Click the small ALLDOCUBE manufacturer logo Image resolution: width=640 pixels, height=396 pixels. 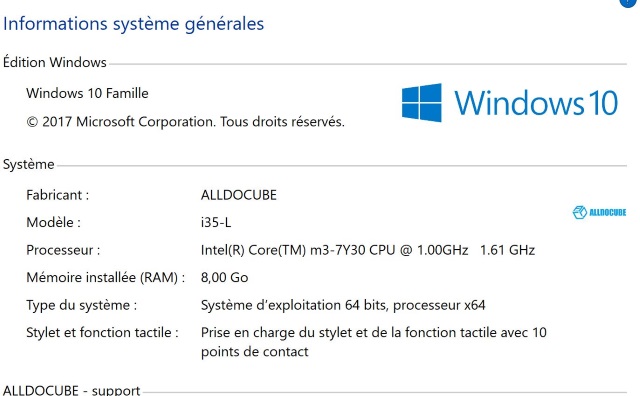[x=599, y=212]
